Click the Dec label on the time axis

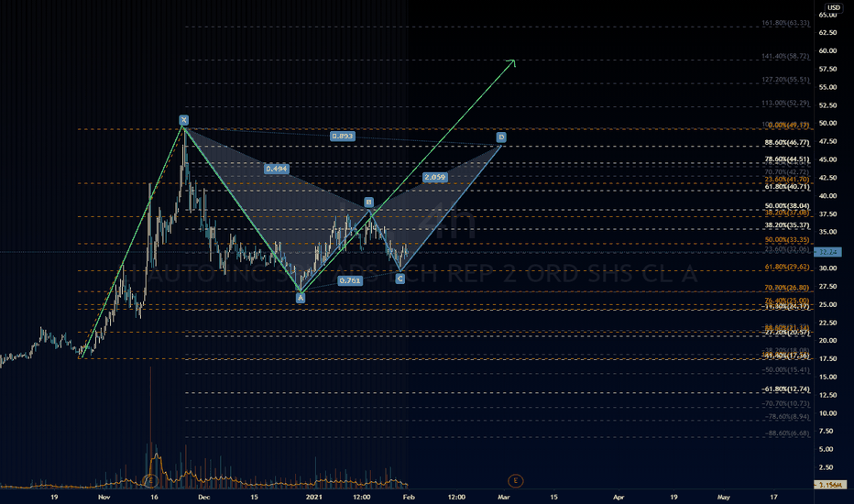tap(203, 497)
